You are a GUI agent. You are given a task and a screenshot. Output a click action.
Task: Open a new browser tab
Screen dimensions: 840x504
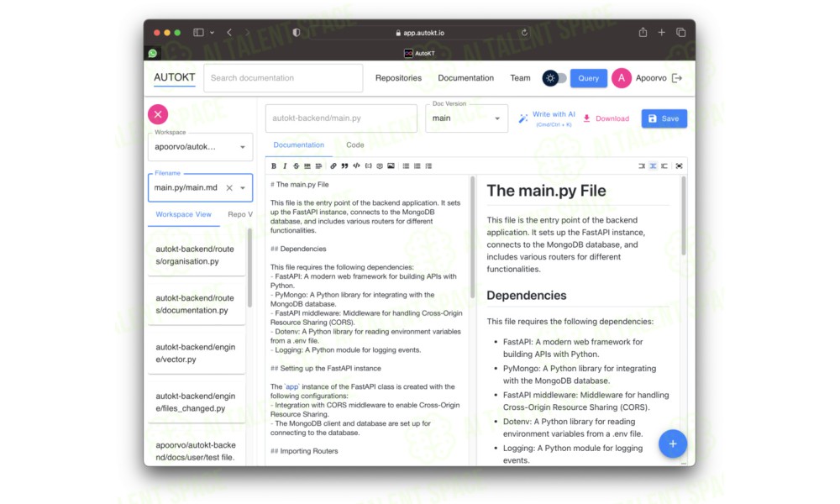click(662, 33)
